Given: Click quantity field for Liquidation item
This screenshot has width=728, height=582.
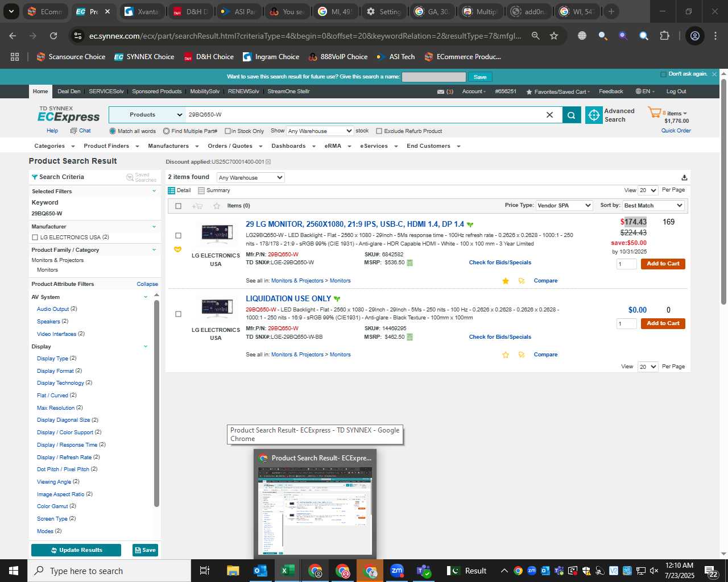Looking at the screenshot, I should coord(627,323).
